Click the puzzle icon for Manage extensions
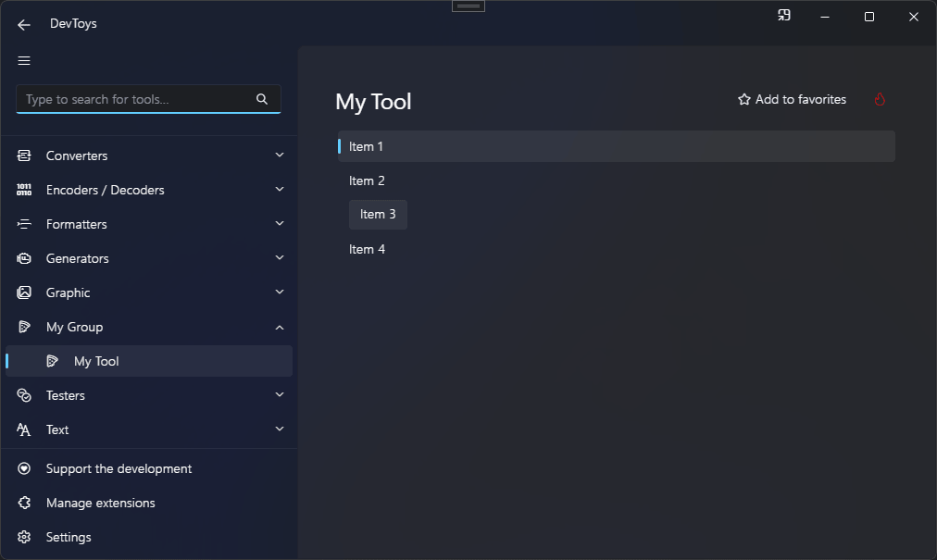The height and width of the screenshot is (560, 937). (x=24, y=503)
